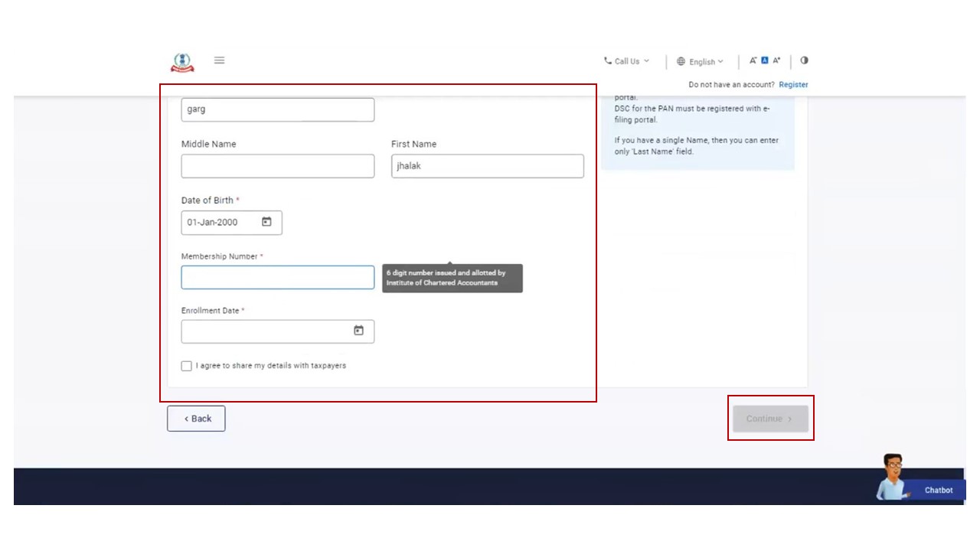Image resolution: width=980 pixels, height=551 pixels.
Task: Click the First Name field containing jhalak
Action: 487,166
